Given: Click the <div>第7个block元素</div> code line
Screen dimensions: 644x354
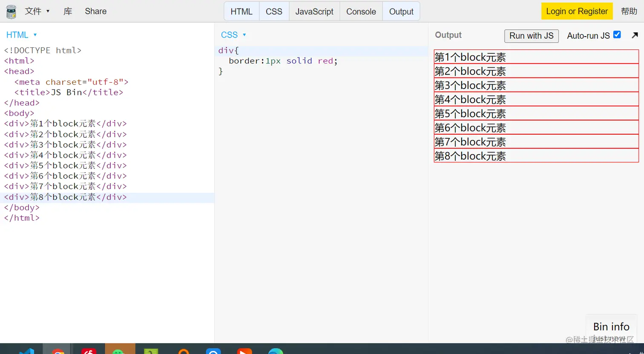Looking at the screenshot, I should click(66, 186).
